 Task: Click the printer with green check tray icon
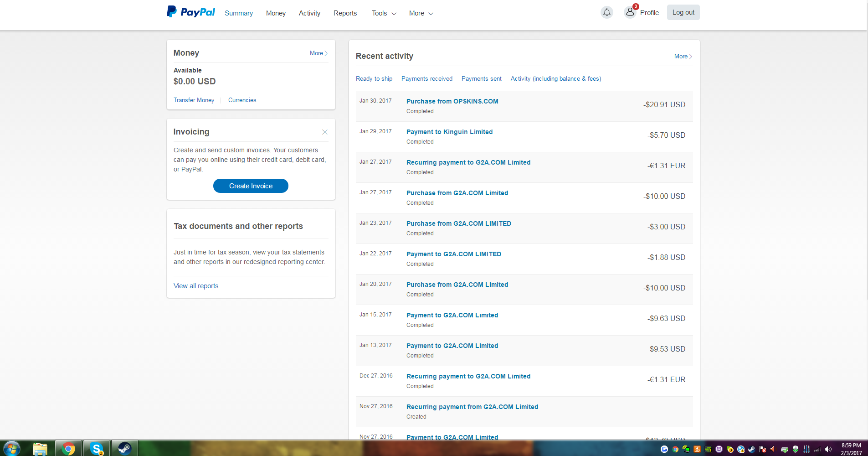click(785, 449)
